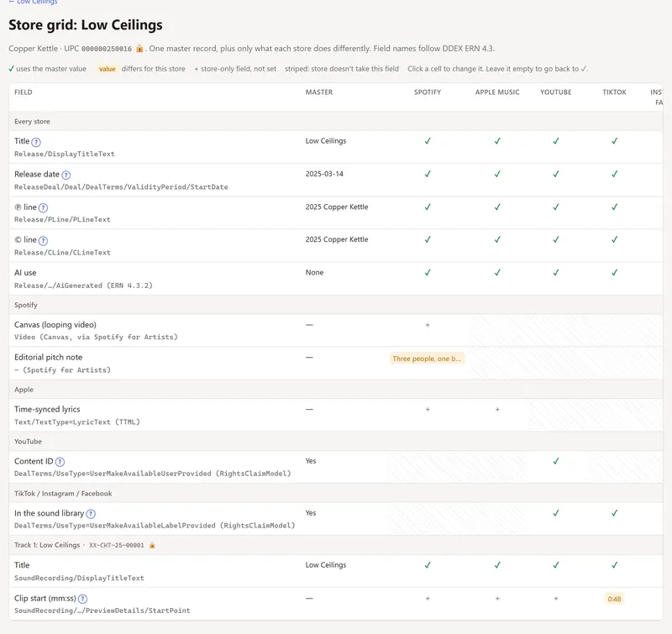This screenshot has width=672, height=634.
Task: Click Spotify checkmark in the © line row
Action: pyautogui.click(x=428, y=239)
